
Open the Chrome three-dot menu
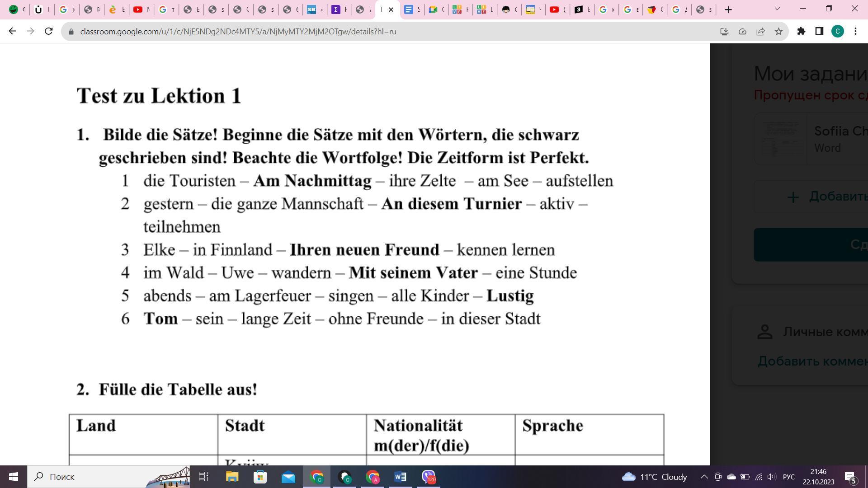[855, 31]
